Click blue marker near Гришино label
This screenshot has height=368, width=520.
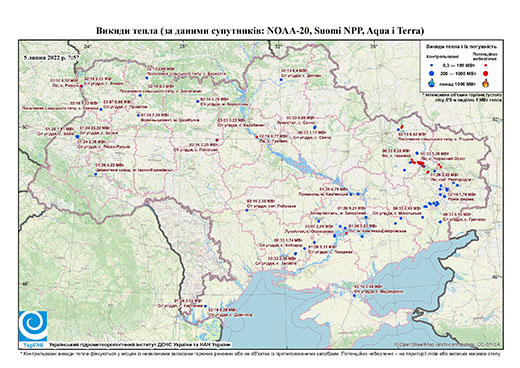(440, 222)
